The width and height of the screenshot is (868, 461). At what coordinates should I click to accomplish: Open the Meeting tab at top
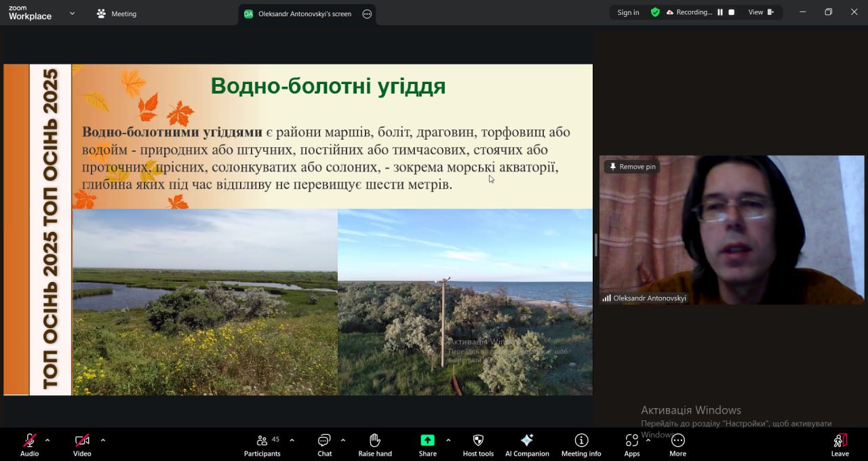point(117,14)
